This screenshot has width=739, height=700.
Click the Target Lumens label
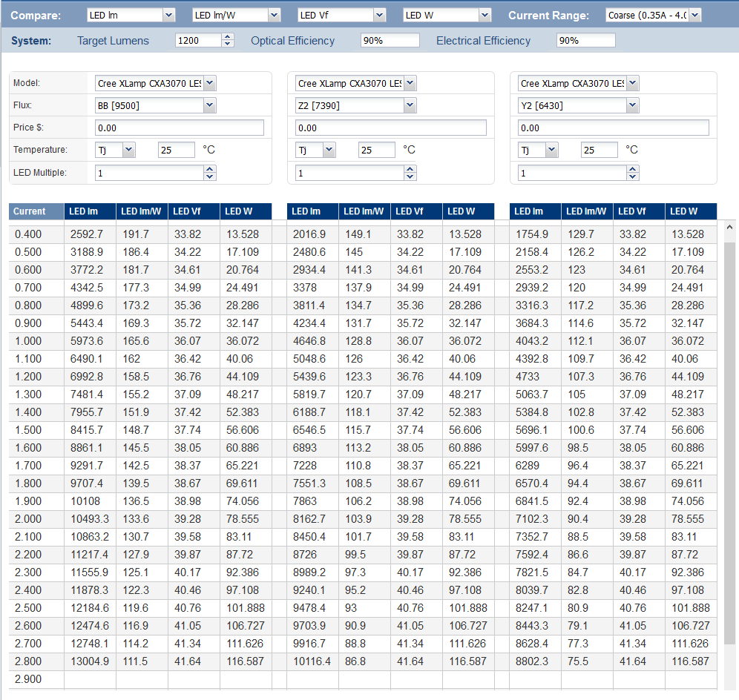coord(113,41)
